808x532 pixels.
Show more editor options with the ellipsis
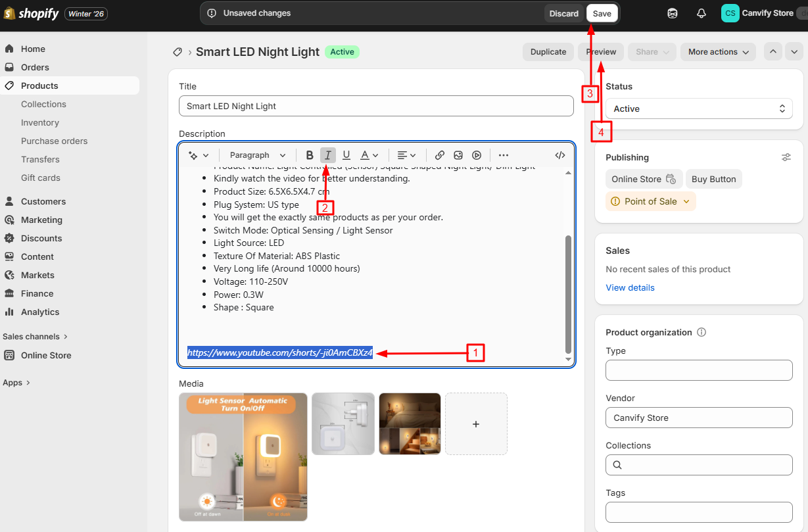pos(503,155)
